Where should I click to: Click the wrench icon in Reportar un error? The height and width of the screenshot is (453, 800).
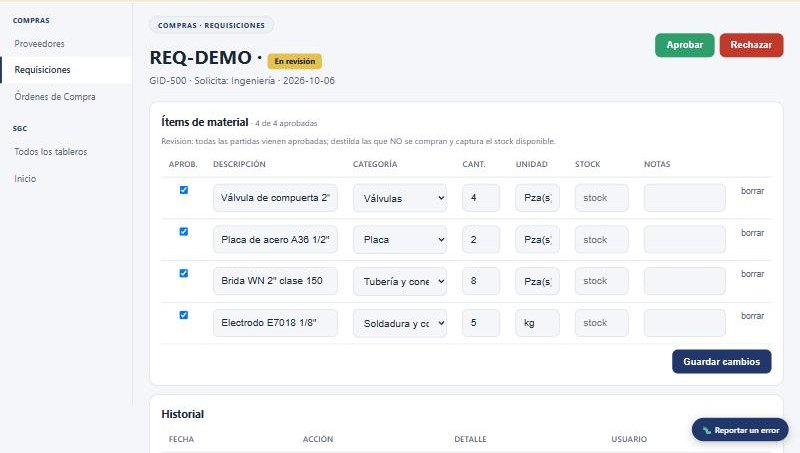click(707, 431)
